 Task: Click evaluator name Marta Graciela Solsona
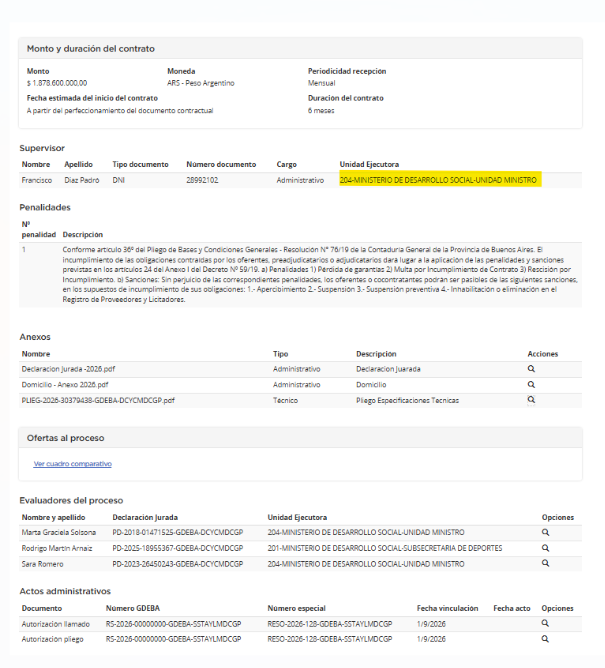(59, 533)
